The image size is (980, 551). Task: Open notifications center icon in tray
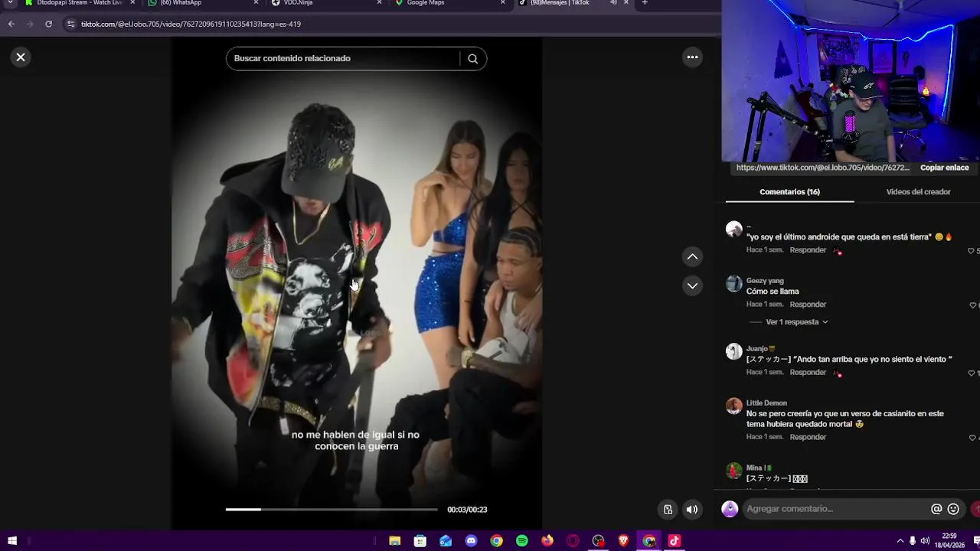click(976, 541)
